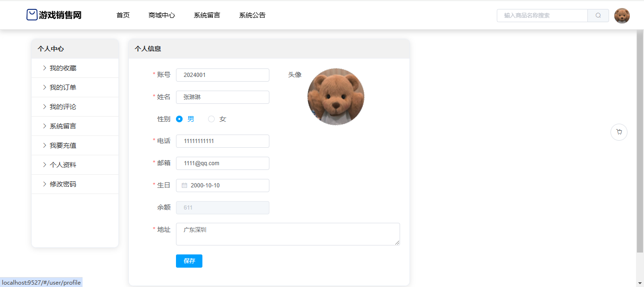Click the blue 保存 button
Screen dimensions: 644x287
189,261
